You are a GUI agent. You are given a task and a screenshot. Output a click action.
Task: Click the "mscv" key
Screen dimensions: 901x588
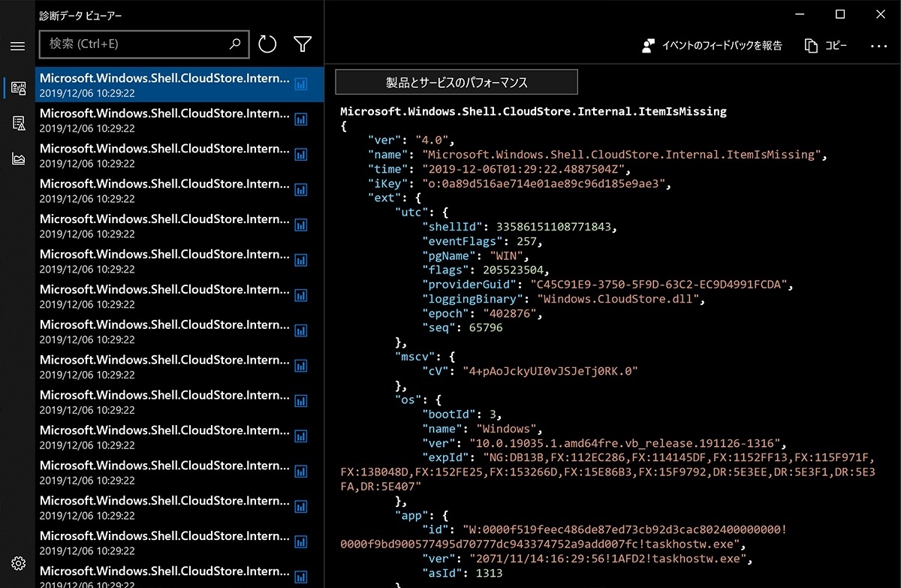click(415, 356)
